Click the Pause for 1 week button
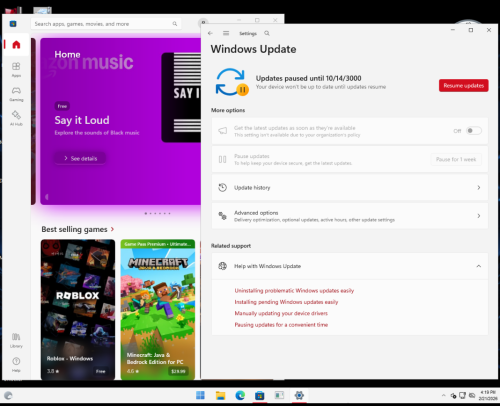 pos(456,159)
